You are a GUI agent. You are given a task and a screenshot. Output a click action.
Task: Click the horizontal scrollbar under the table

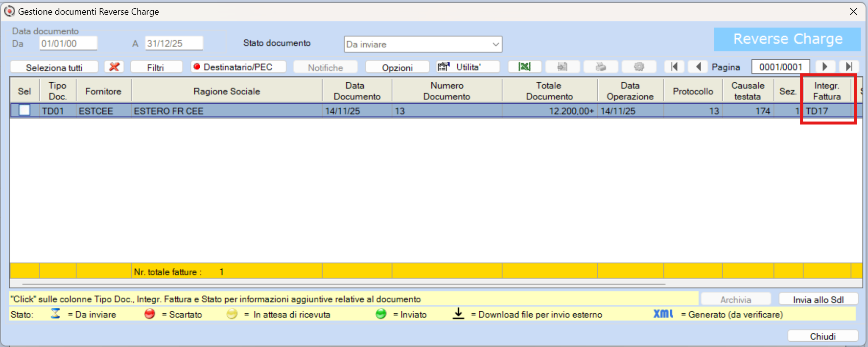pos(343,283)
